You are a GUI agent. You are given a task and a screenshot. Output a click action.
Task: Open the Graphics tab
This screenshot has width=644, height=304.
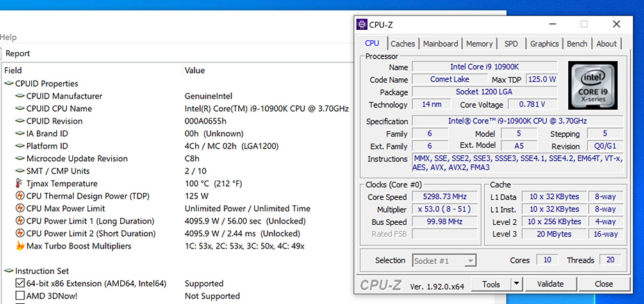pos(544,44)
